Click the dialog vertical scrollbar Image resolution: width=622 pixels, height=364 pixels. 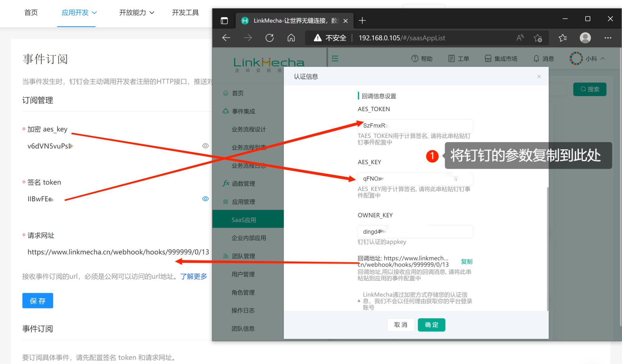click(547, 249)
